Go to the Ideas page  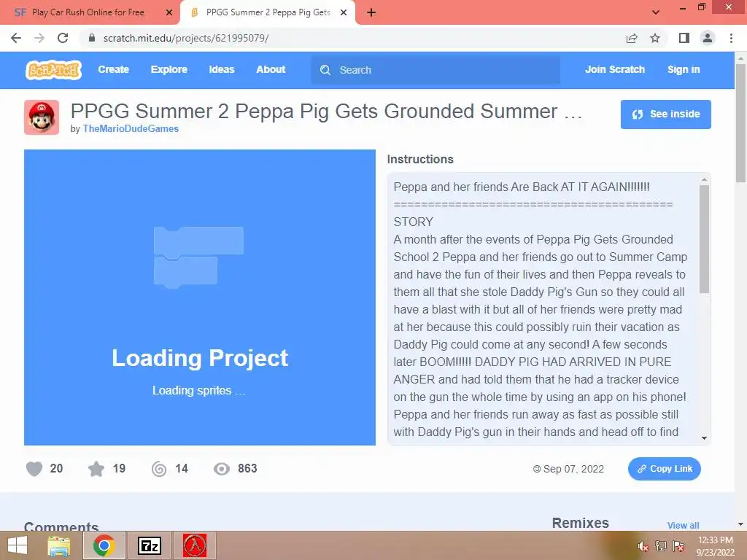tap(222, 69)
